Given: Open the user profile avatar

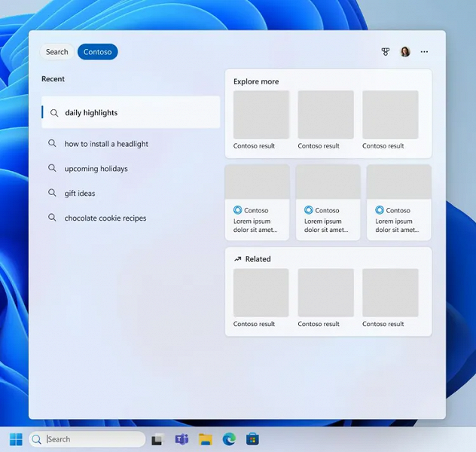Looking at the screenshot, I should 405,52.
